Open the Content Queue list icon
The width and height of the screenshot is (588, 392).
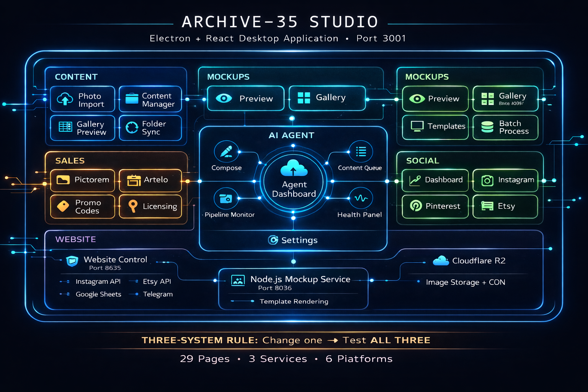pos(361,152)
